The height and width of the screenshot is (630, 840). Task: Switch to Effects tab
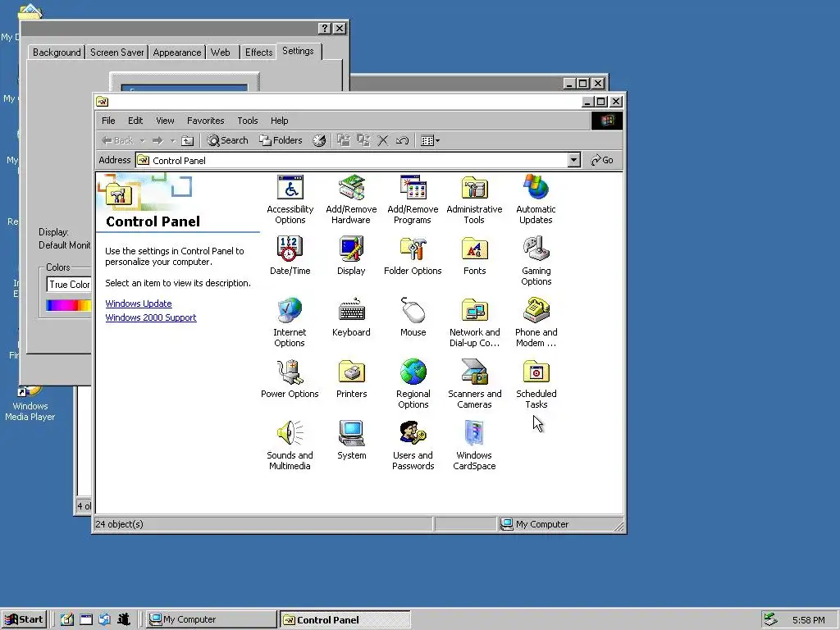click(258, 52)
